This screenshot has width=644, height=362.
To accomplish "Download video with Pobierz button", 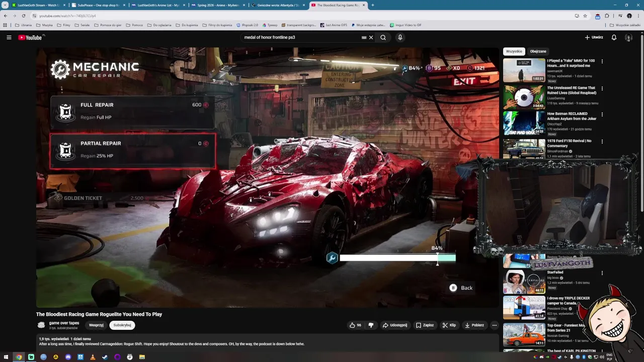I will click(474, 325).
